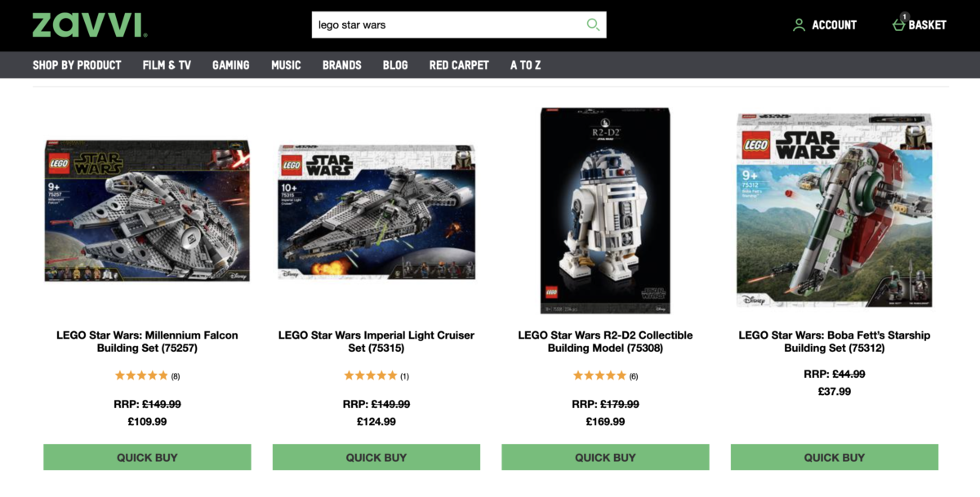Open Imperial Light Cruiser Set title link
The image size is (980, 497).
(x=376, y=341)
